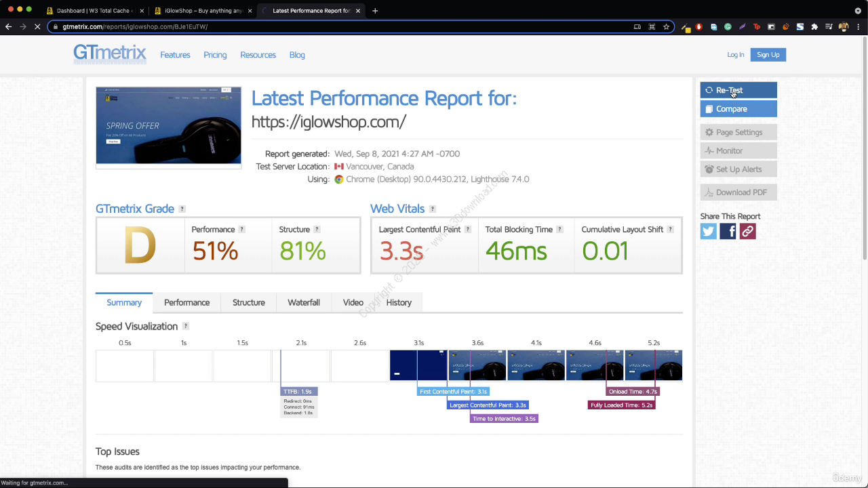Viewport: 868px width, 488px height.
Task: Click Largest Contentful Paint: 3.3s marker
Action: pyautogui.click(x=488, y=405)
